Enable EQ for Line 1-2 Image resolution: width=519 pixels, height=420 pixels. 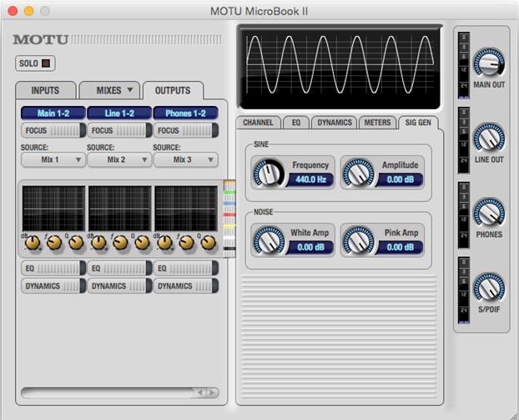(119, 268)
